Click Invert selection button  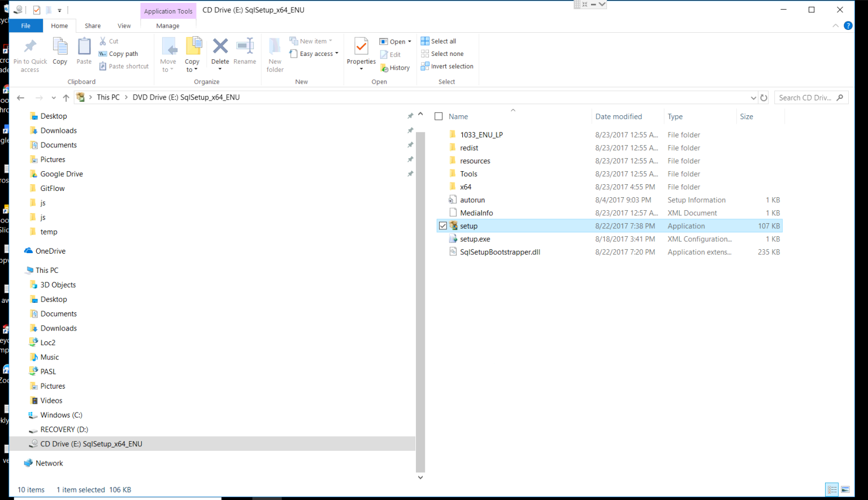point(447,66)
